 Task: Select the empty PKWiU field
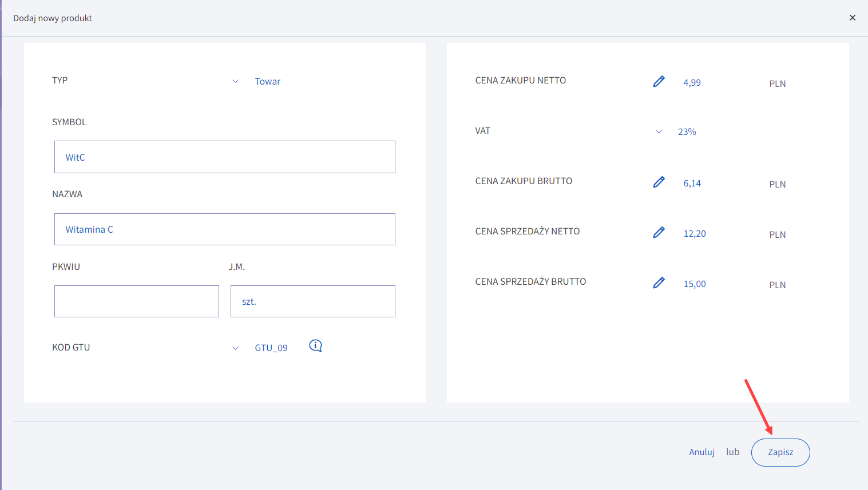coord(136,301)
